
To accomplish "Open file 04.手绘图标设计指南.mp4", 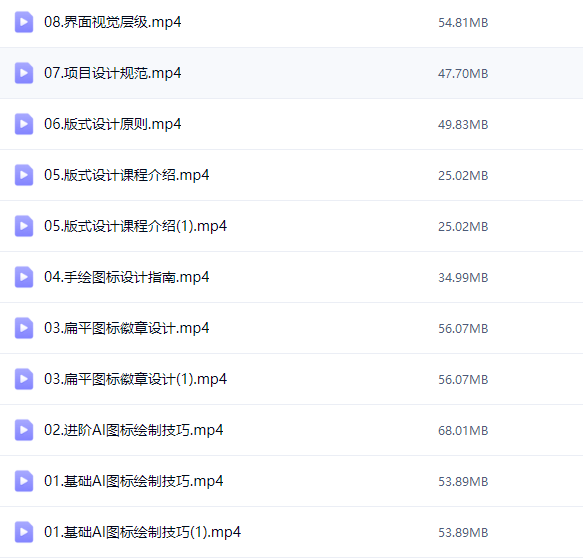I will pyautogui.click(x=126, y=277).
